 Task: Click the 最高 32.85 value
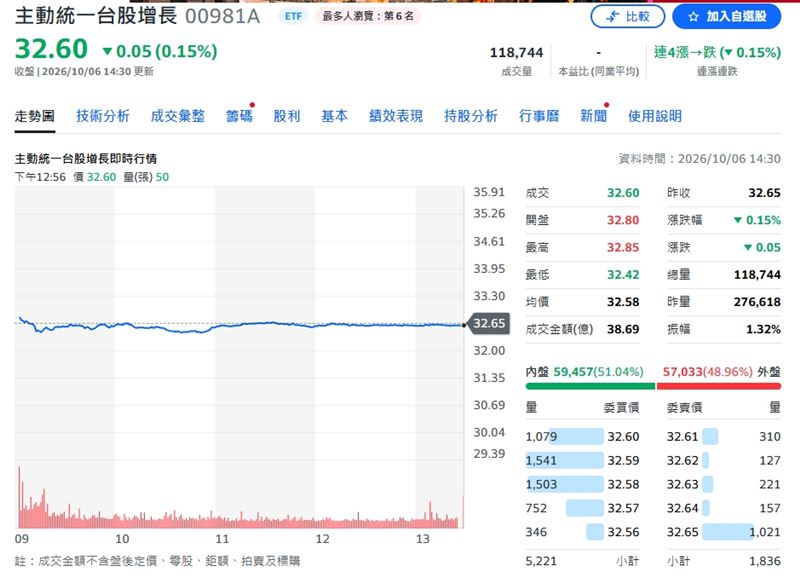pos(622,247)
